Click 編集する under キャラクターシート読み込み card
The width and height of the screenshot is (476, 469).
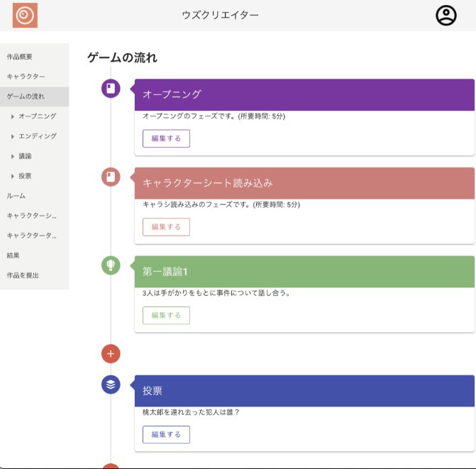166,227
